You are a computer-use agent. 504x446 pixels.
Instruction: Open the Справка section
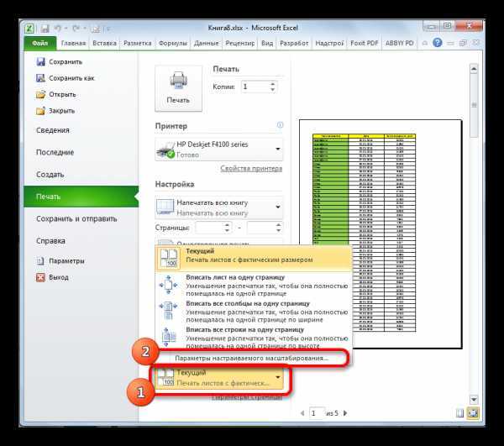(x=50, y=241)
